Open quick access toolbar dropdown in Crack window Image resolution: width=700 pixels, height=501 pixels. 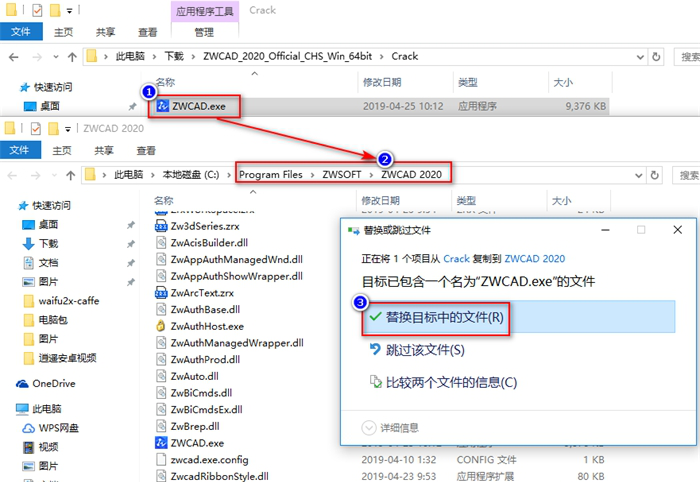(x=69, y=10)
